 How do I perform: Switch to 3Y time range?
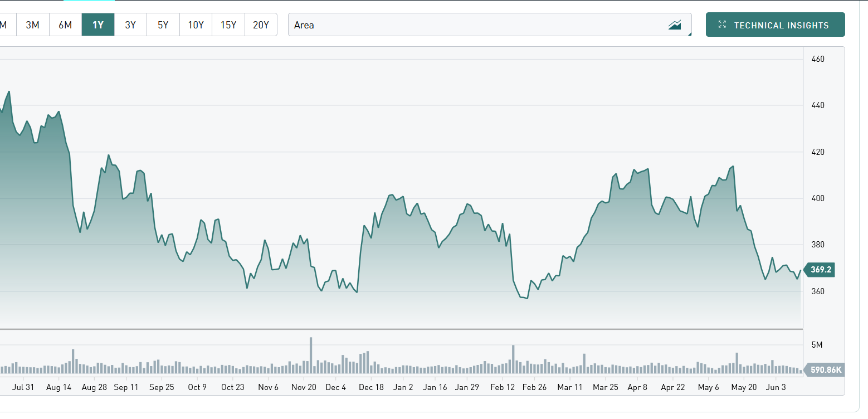click(x=130, y=25)
